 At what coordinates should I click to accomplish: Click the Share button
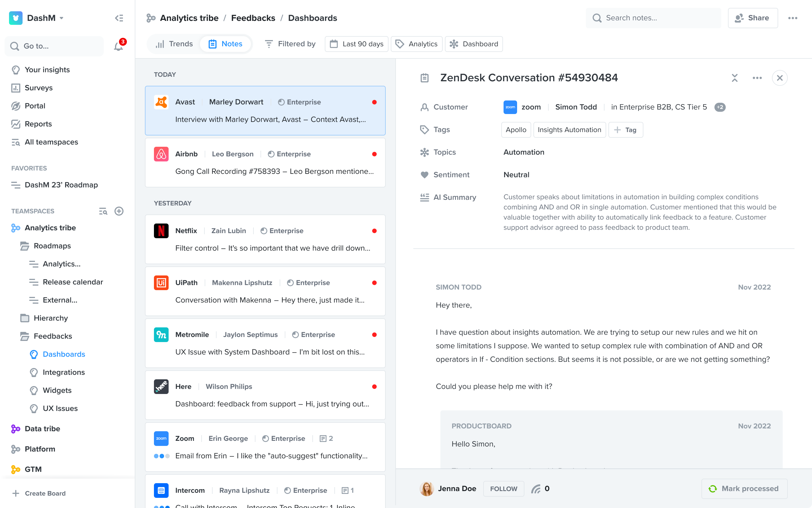point(753,18)
